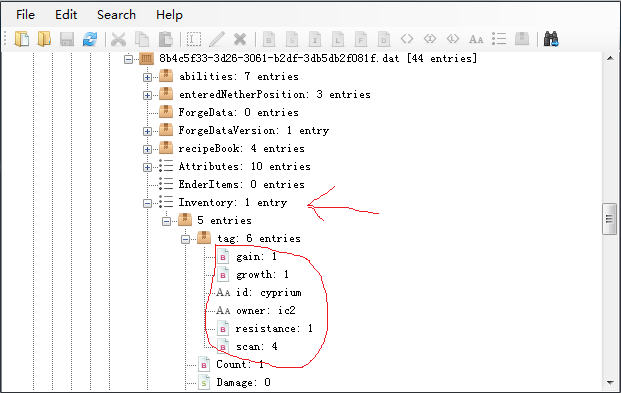Expand the Attributes node
The height and width of the screenshot is (393, 621).
(147, 167)
